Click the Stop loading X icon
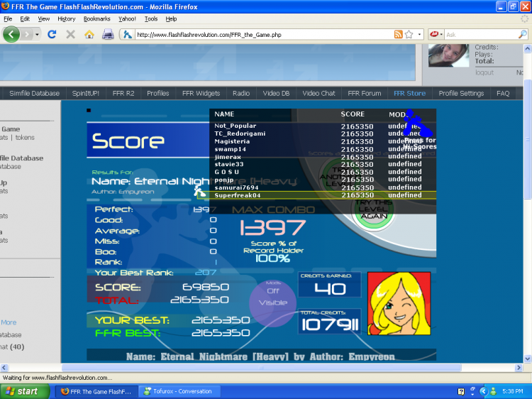Screen dimensions: 532x399 pyautogui.click(x=70, y=34)
